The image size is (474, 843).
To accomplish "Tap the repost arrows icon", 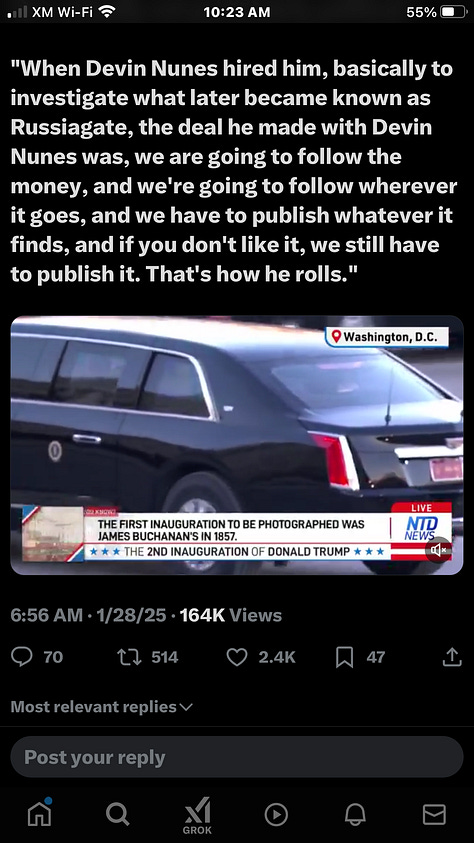I will coord(129,657).
